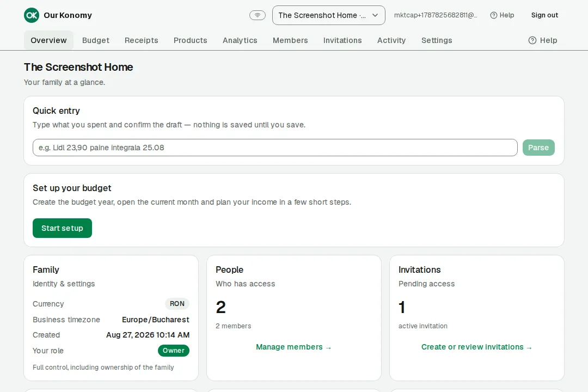588x392 pixels.
Task: Click the OurKonomy OK logo icon
Action: pos(32,15)
